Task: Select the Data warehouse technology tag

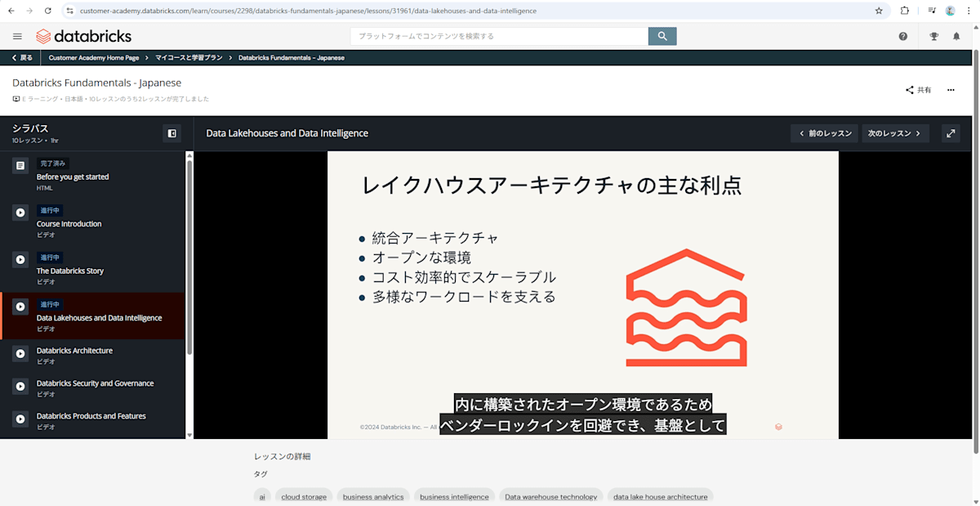Action: click(551, 496)
